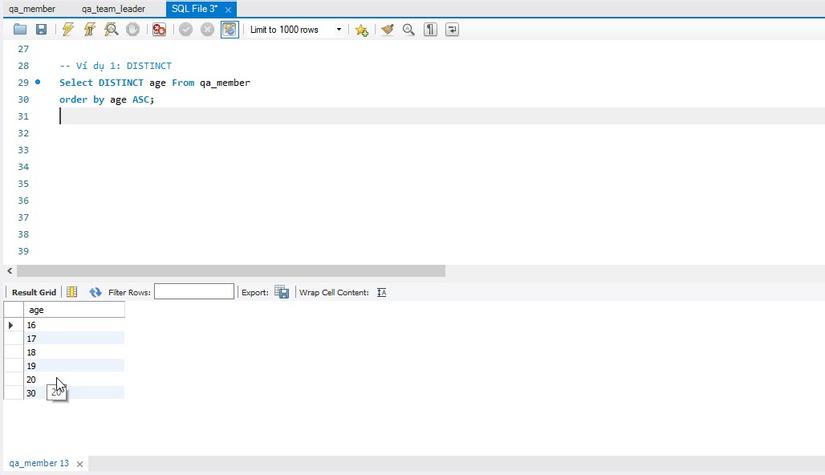Switch to qa_member tab
This screenshot has height=475, width=825.
coord(32,9)
